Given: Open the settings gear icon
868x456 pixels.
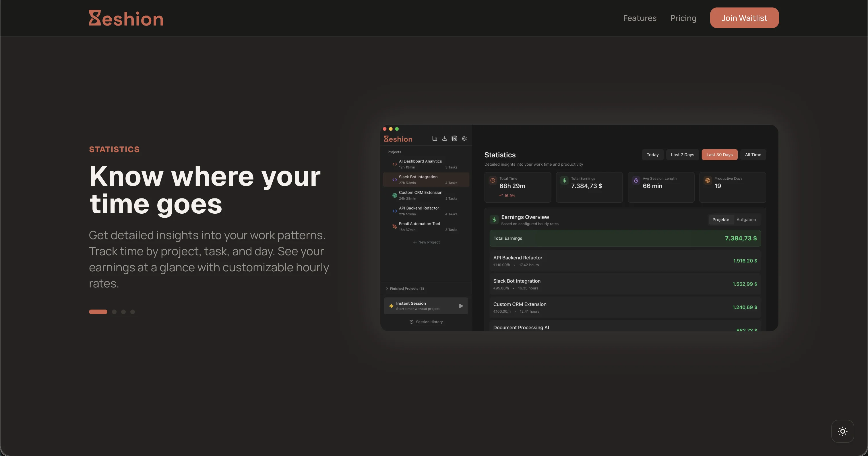Looking at the screenshot, I should tap(464, 138).
